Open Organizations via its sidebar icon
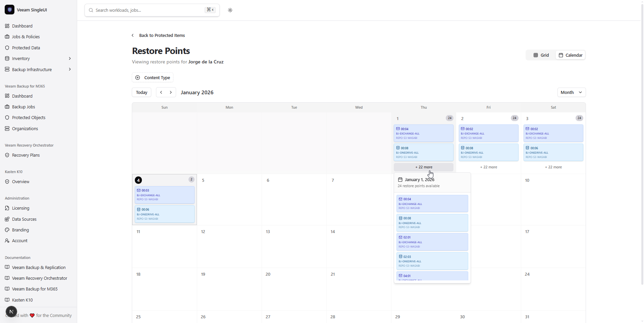 7,128
